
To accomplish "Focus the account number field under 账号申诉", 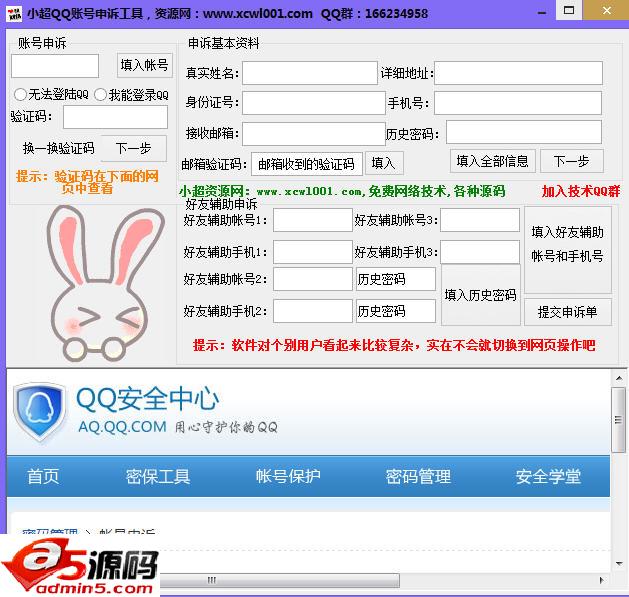I will (55, 66).
